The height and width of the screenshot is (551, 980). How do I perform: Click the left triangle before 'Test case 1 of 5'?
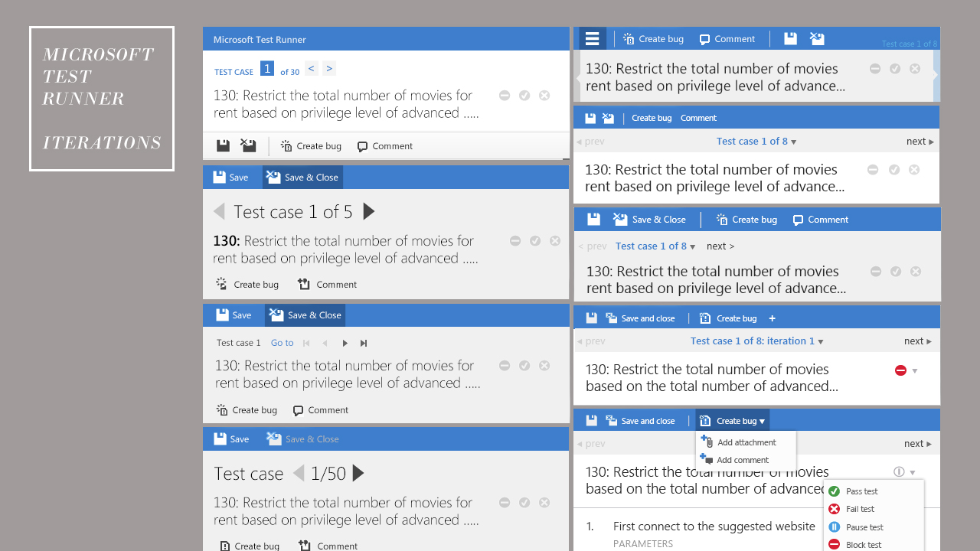click(x=219, y=211)
